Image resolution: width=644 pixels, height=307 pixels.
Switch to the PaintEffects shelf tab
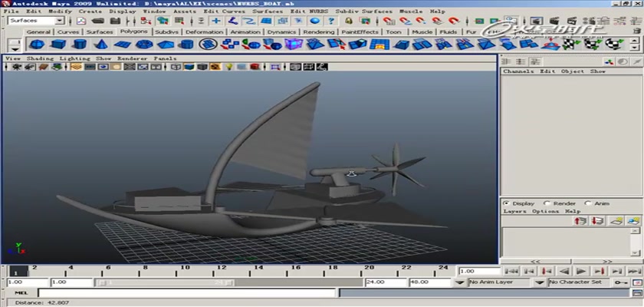(360, 31)
